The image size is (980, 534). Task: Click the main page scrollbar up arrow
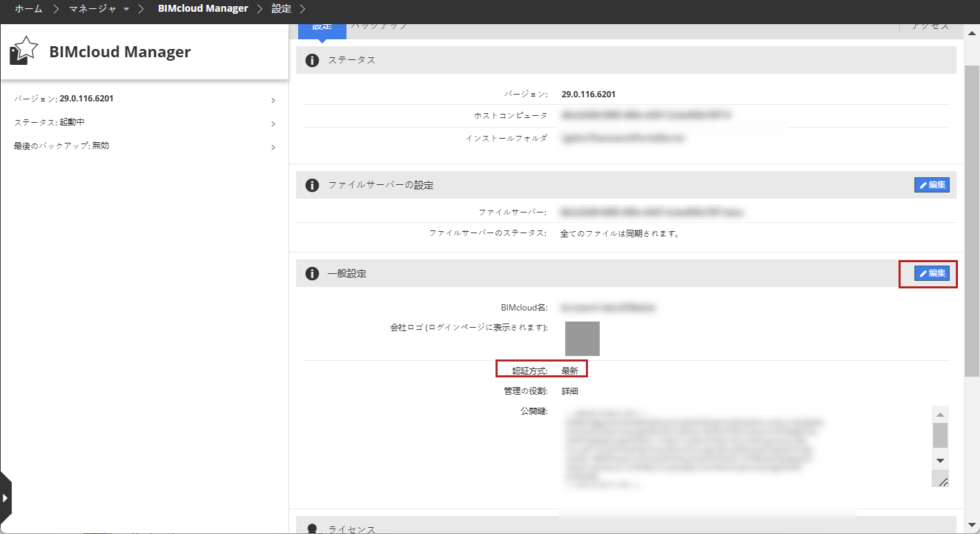pos(972,32)
